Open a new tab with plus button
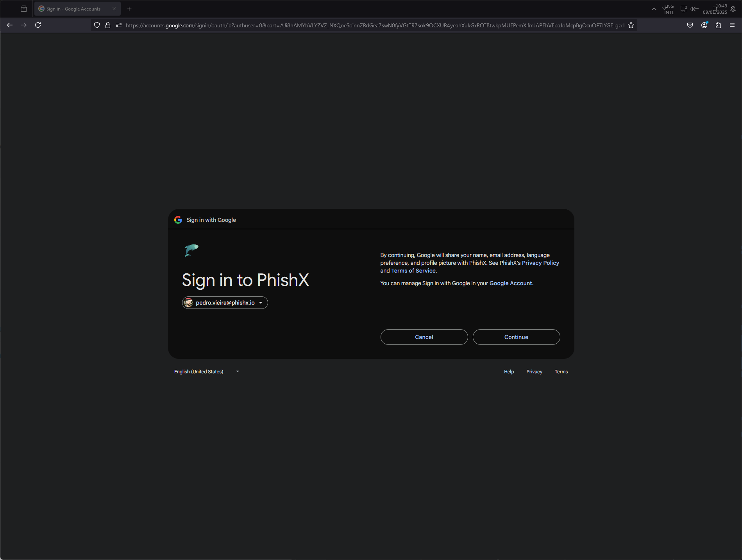The height and width of the screenshot is (560, 742). tap(129, 9)
